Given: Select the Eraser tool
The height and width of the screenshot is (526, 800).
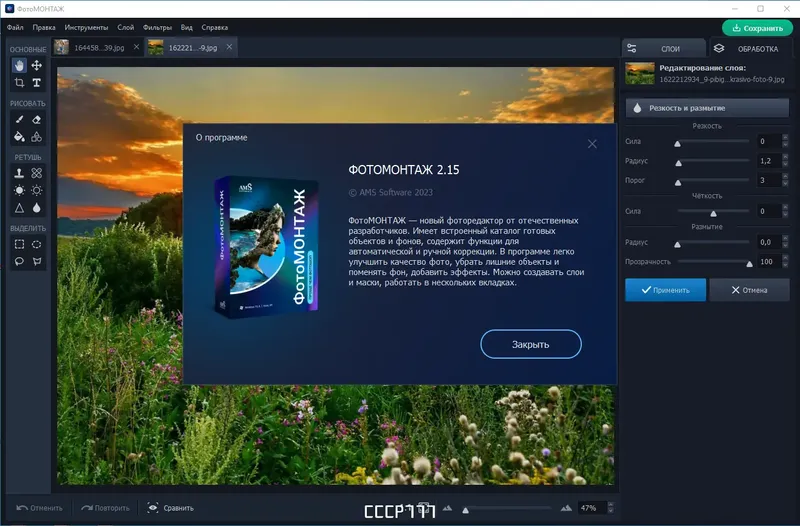Looking at the screenshot, I should click(x=37, y=119).
